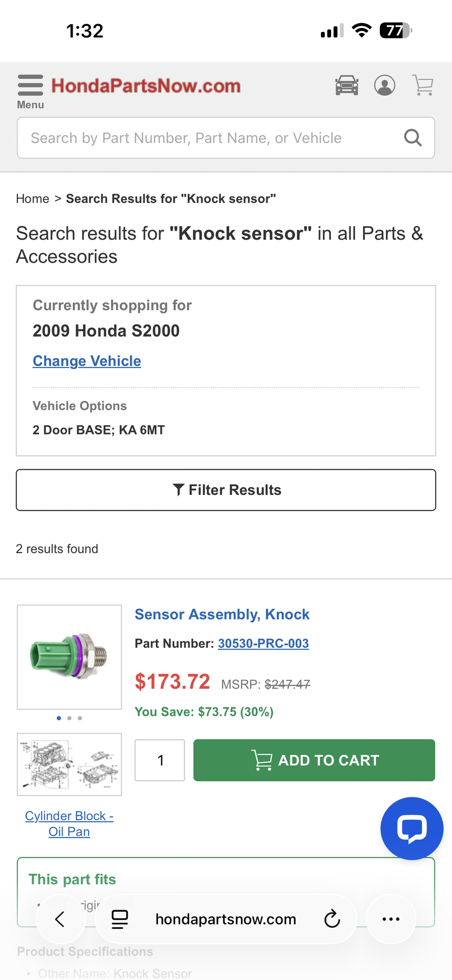This screenshot has height=980, width=452.
Task: Click the Change Vehicle link
Action: [x=87, y=361]
